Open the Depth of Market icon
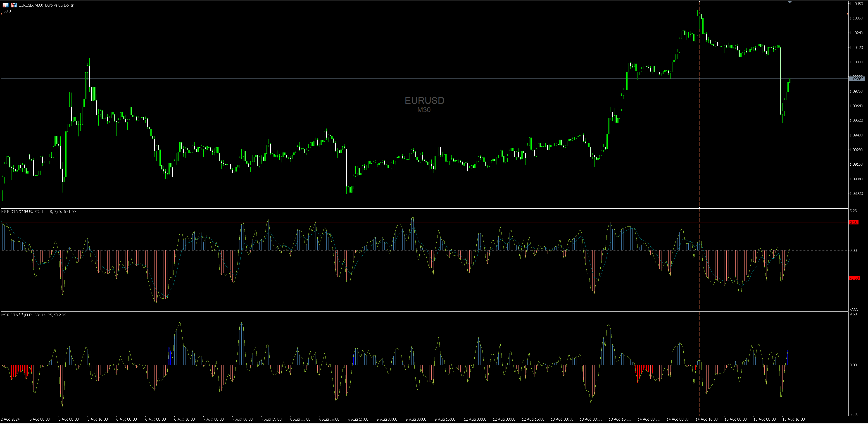This screenshot has height=424, width=868. [5, 5]
